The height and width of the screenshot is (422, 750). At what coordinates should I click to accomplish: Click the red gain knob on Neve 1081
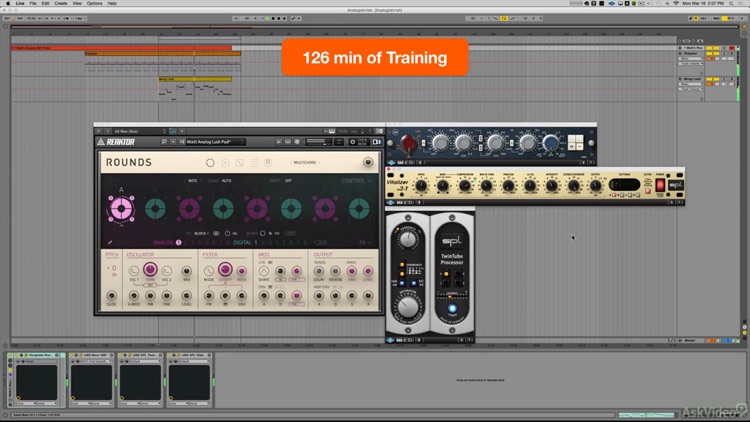coord(408,143)
